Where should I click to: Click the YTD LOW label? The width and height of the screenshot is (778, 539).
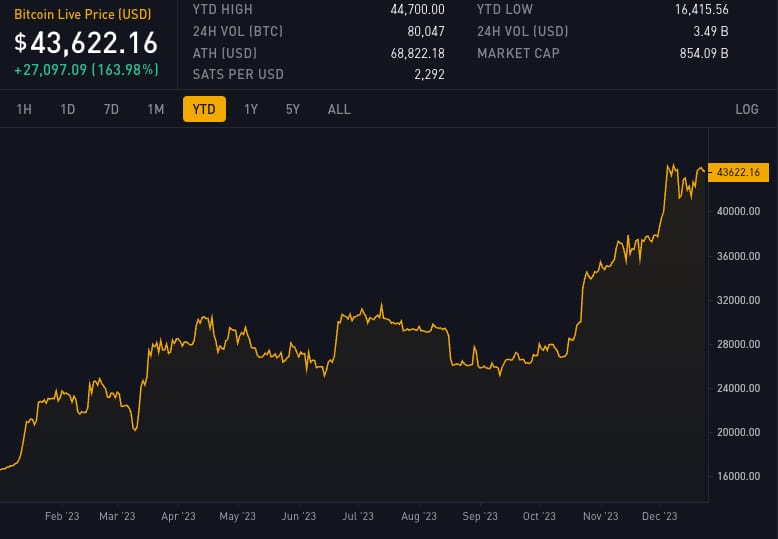click(x=505, y=9)
